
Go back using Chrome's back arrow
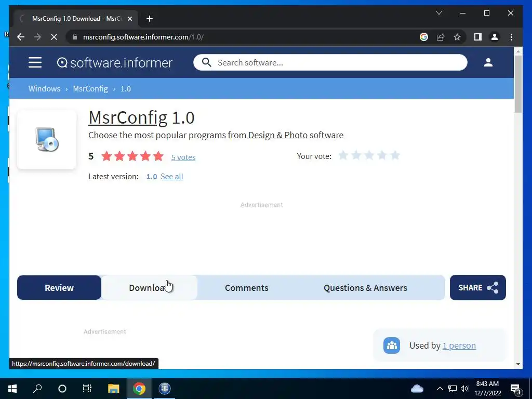(21, 37)
